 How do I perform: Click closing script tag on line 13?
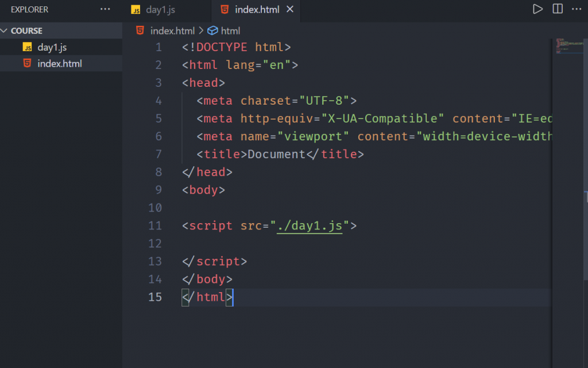[x=215, y=262]
